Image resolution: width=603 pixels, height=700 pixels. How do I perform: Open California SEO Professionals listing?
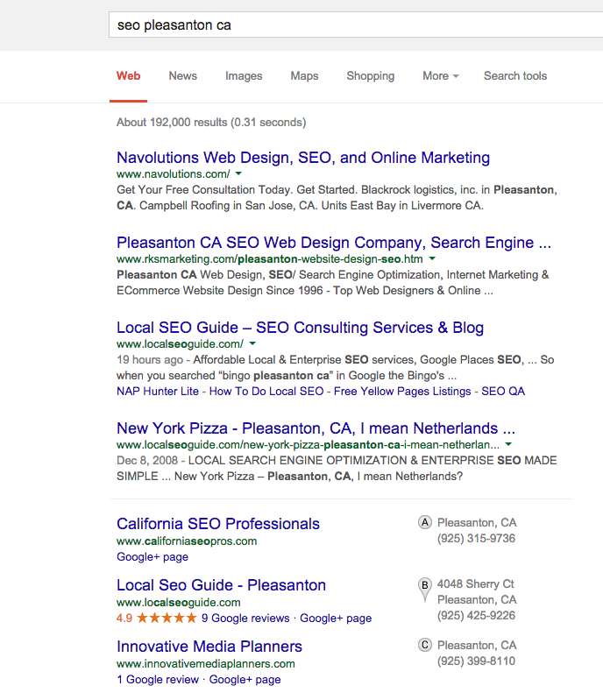tap(218, 524)
